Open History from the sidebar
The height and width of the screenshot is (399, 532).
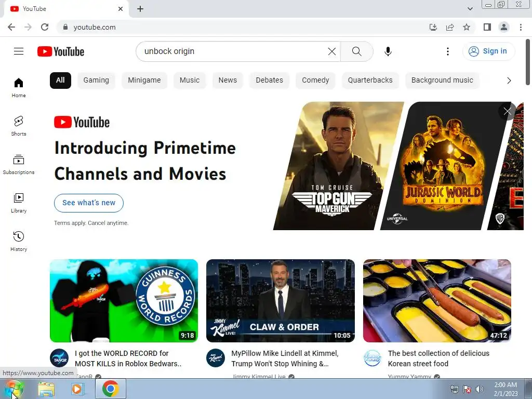point(19,241)
